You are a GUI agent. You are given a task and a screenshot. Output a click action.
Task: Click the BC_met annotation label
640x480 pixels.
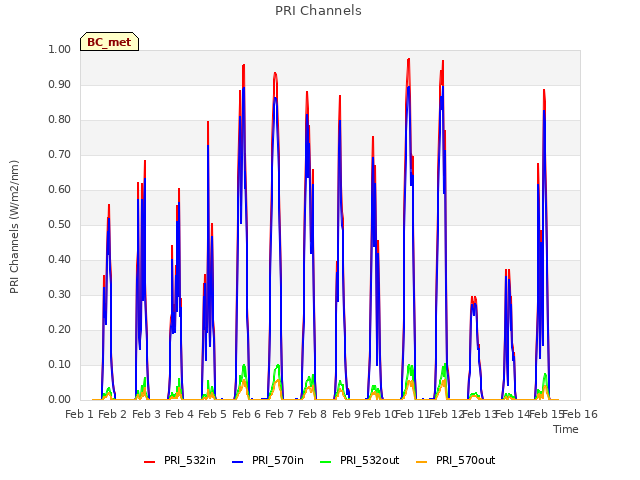[109, 42]
